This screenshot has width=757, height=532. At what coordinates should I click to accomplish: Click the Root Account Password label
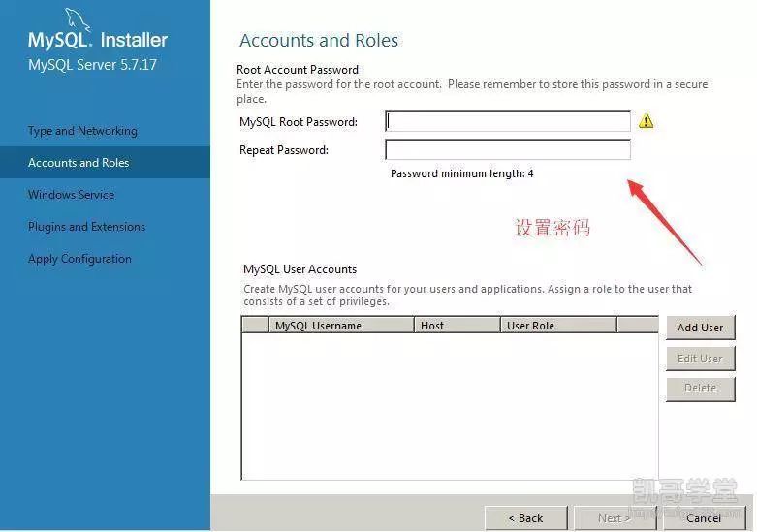298,70
